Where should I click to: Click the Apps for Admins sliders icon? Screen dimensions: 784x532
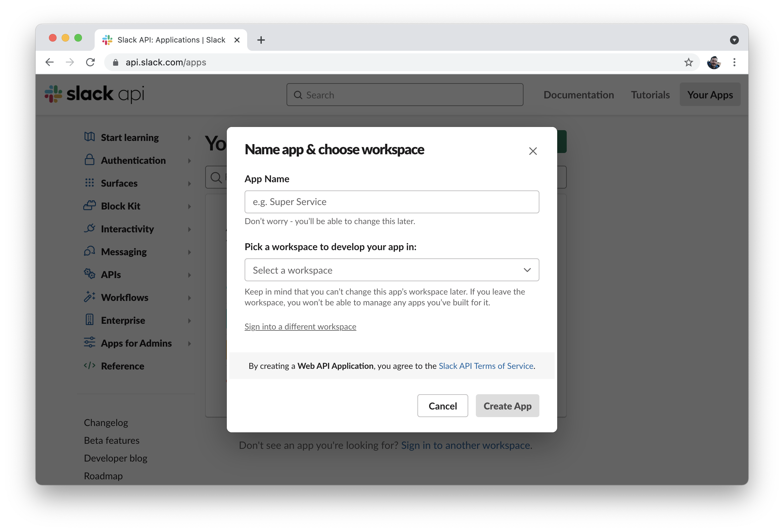[89, 342]
